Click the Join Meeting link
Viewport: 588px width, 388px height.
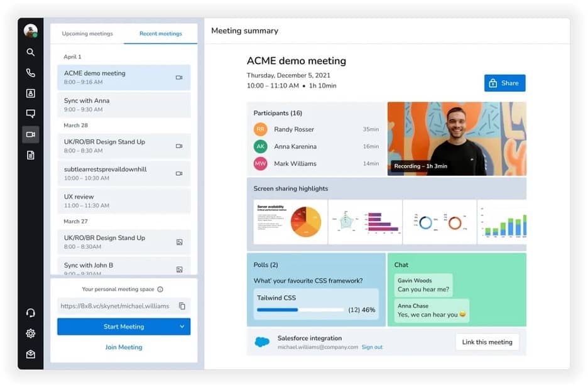point(124,347)
